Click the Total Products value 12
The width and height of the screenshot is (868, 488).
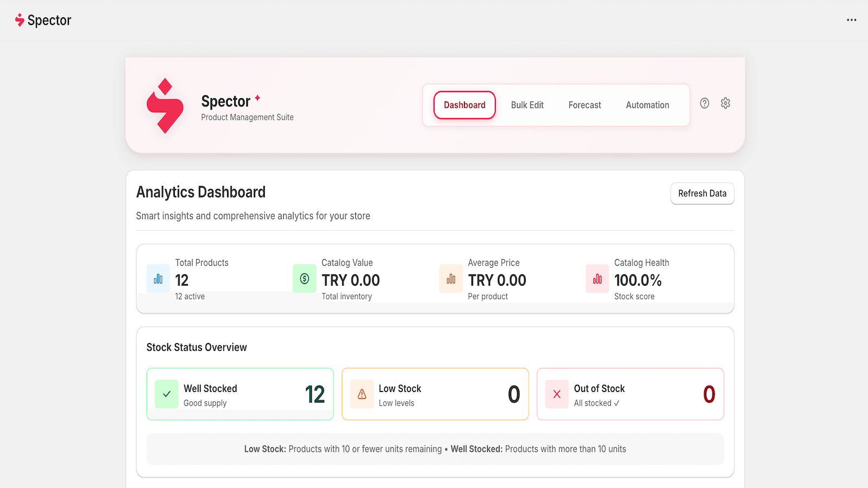pos(182,280)
